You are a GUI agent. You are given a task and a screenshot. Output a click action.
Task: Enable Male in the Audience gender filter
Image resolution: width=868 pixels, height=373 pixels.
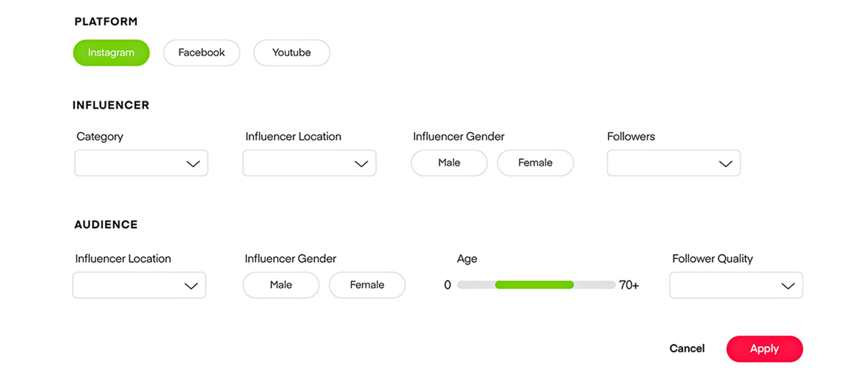281,285
